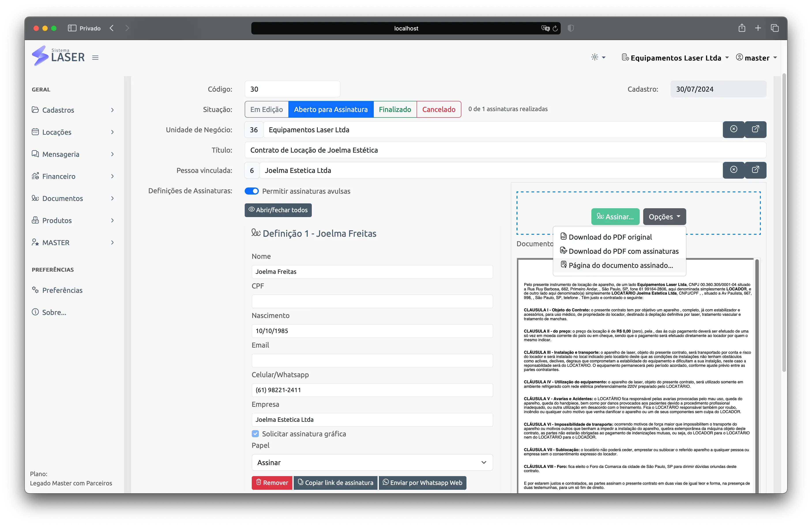Open a new browser tab with plus
The image size is (812, 526).
pos(758,28)
